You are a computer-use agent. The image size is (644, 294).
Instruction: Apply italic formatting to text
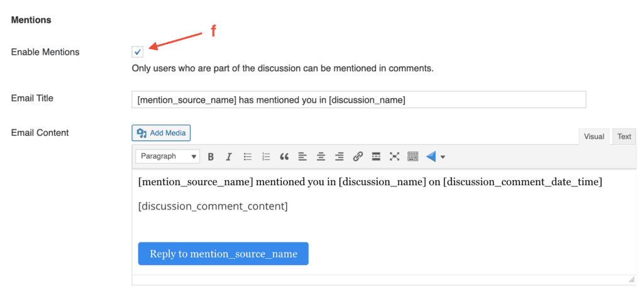229,157
